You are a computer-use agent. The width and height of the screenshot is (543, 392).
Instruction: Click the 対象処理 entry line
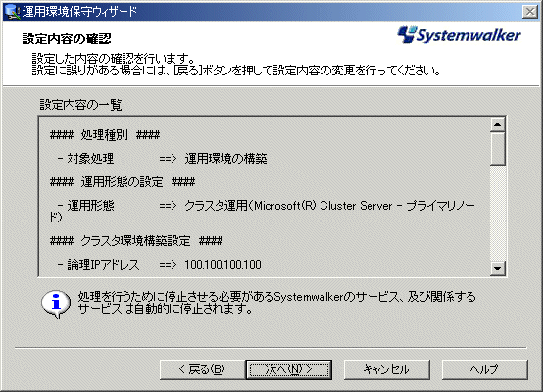coord(162,158)
